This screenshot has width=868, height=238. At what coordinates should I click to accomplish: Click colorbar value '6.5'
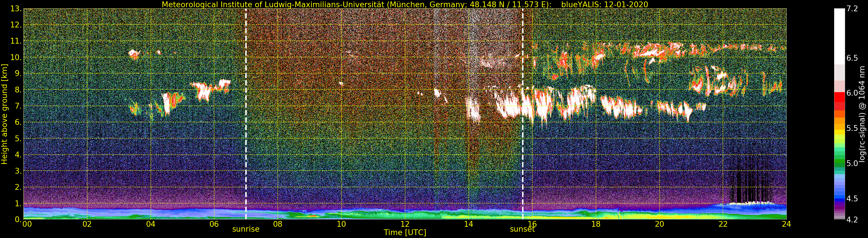tap(852, 58)
